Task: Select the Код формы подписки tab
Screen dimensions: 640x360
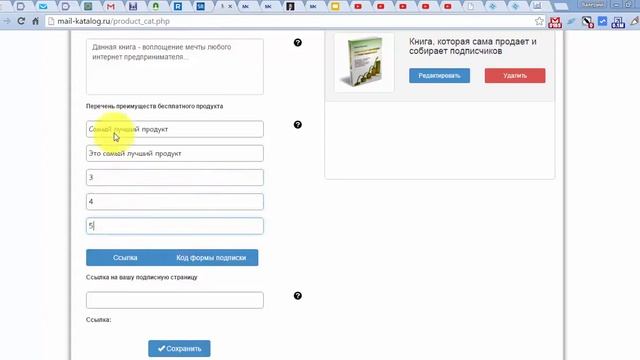Action: [211, 258]
